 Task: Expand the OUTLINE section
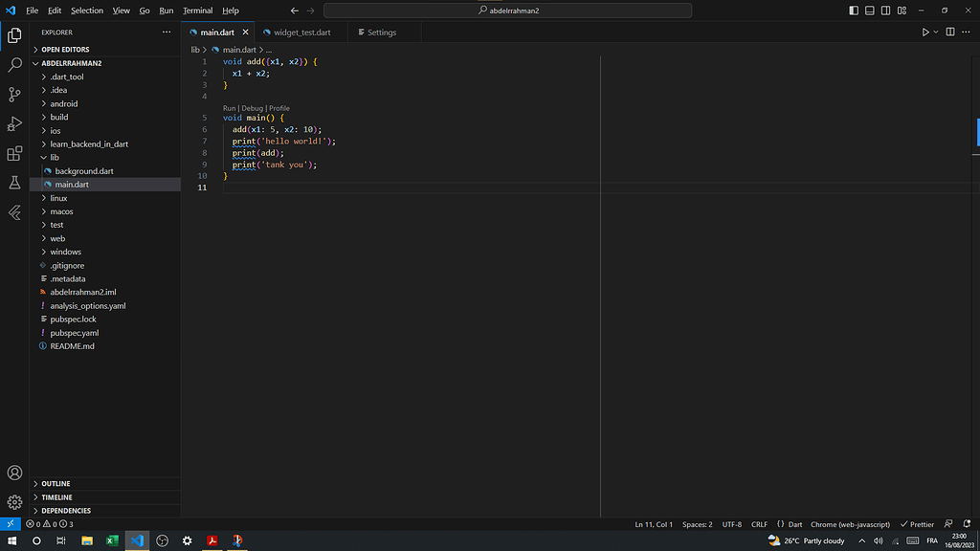56,484
